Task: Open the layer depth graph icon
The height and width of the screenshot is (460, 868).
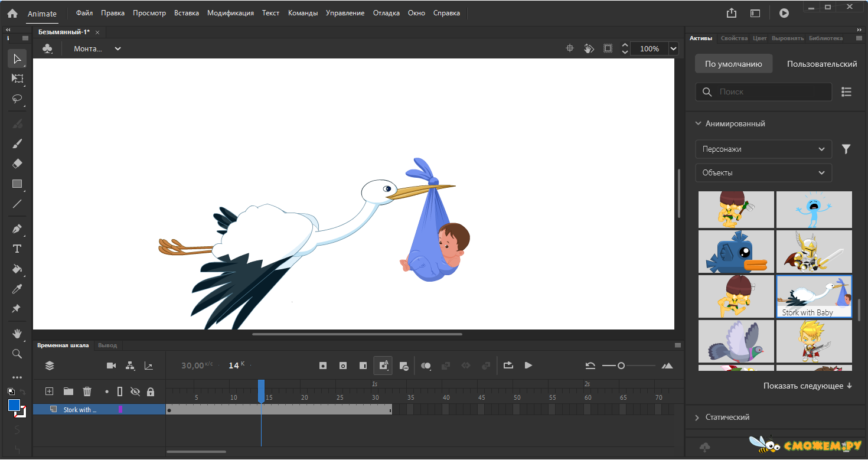Action: tap(149, 366)
